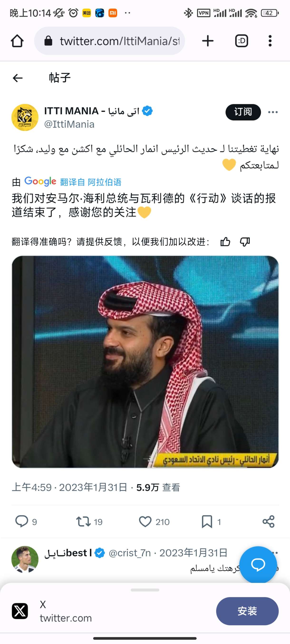This screenshot has height=644, width=290.
Task: Open a new tab with plus icon
Action: [x=208, y=41]
